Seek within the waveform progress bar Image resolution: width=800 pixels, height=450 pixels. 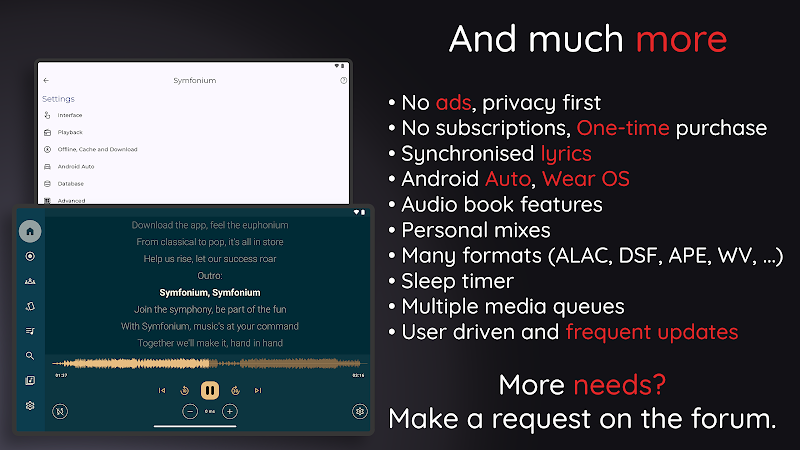[209, 362]
